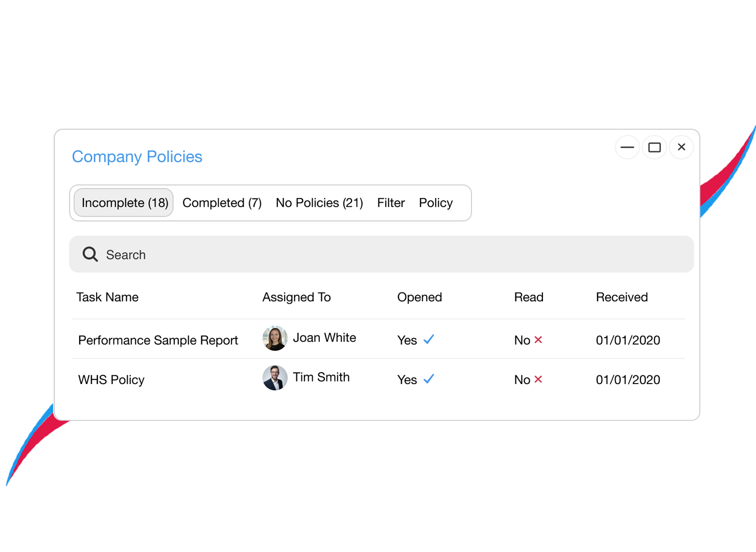Sort by the Received column header
Screen dimensions: 756x552
[622, 297]
